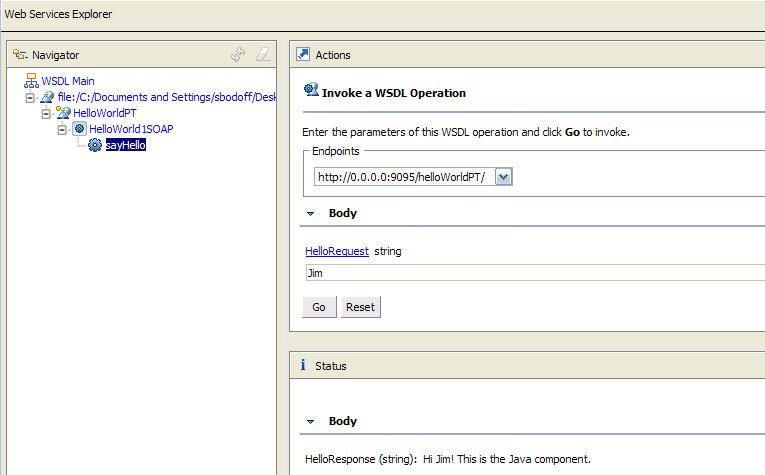Click the Actions panel header icon
The image size is (765, 475).
tap(303, 55)
